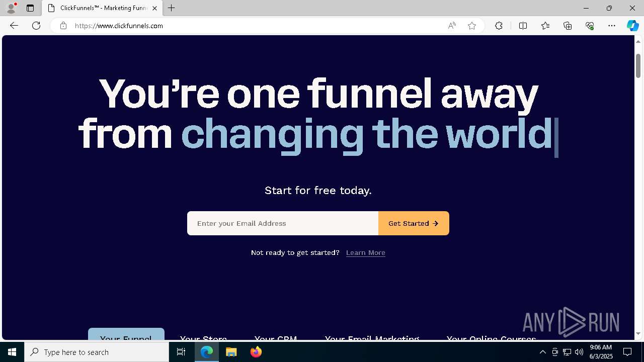Open Microsoft Edge from taskbar
644x362 pixels.
tap(207, 352)
